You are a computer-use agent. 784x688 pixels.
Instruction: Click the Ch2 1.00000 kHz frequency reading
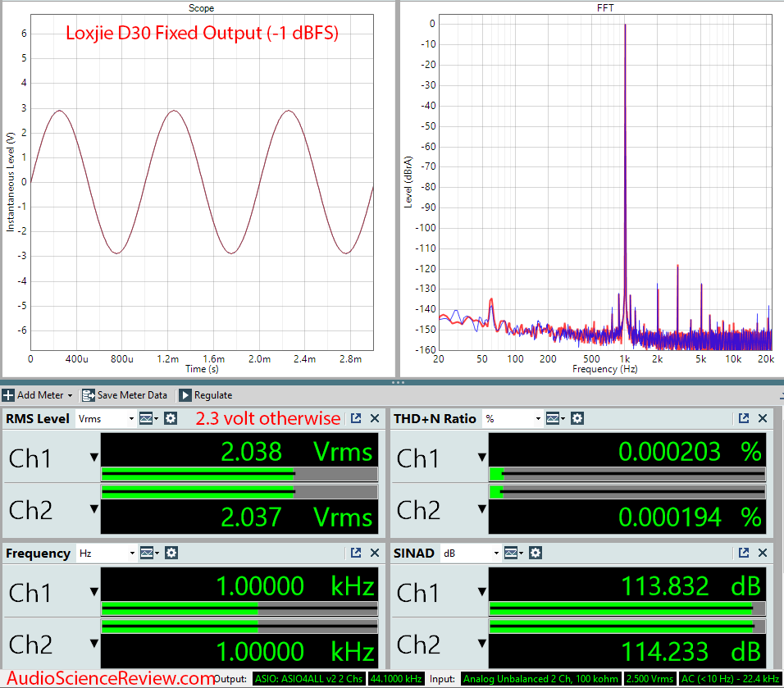click(295, 651)
